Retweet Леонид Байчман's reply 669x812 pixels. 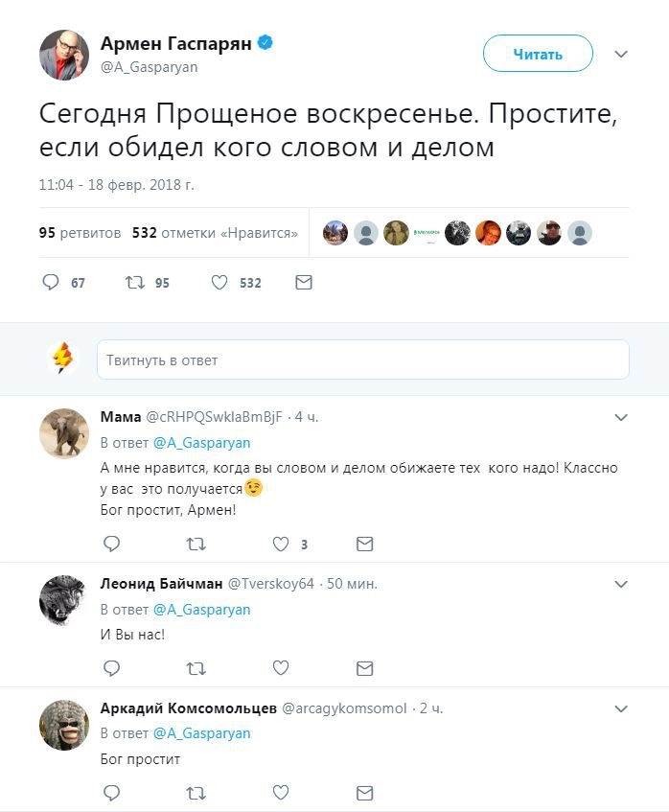click(x=196, y=668)
